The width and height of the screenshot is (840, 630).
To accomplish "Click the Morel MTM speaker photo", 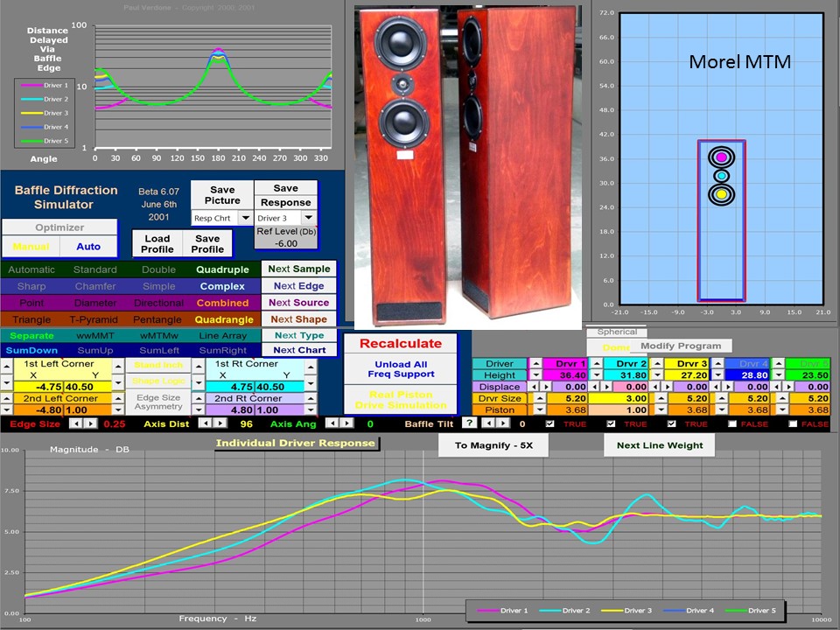I will pos(467,166).
